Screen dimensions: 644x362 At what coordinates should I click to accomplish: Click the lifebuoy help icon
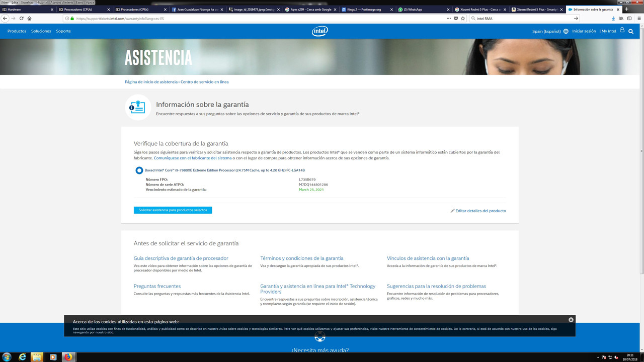[320, 336]
